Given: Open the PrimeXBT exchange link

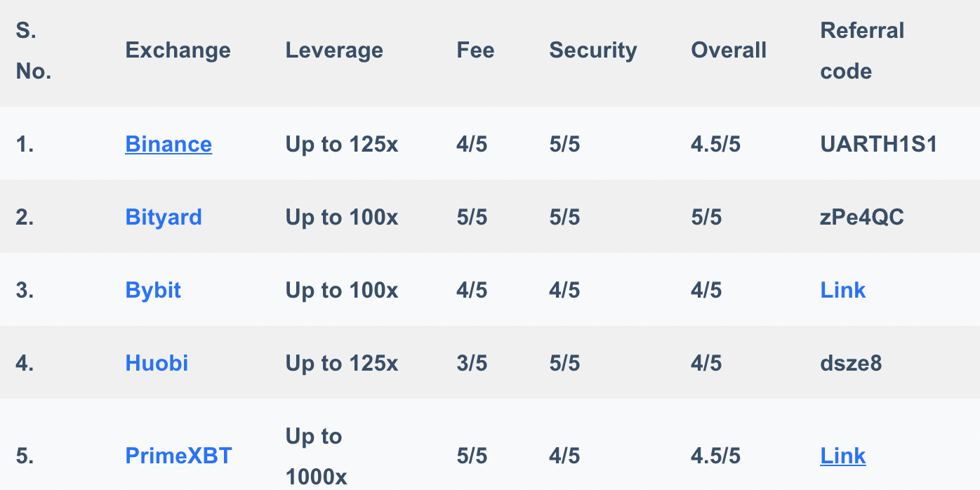Looking at the screenshot, I should tap(178, 456).
